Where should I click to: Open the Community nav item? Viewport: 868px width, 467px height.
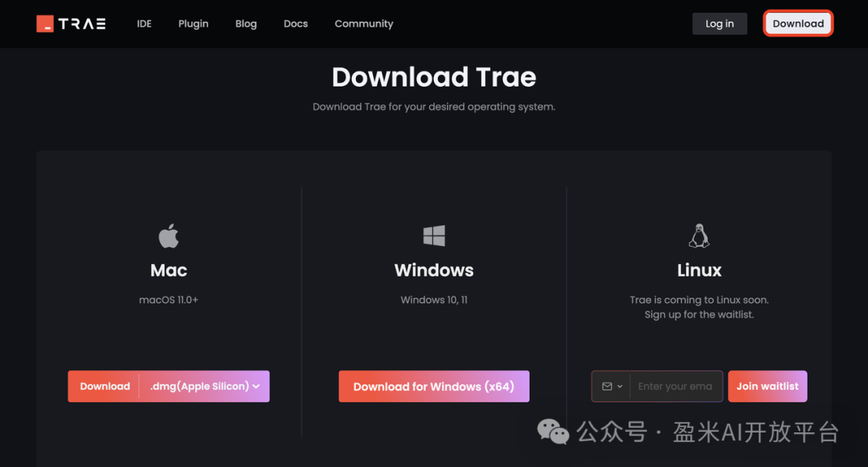[364, 24]
